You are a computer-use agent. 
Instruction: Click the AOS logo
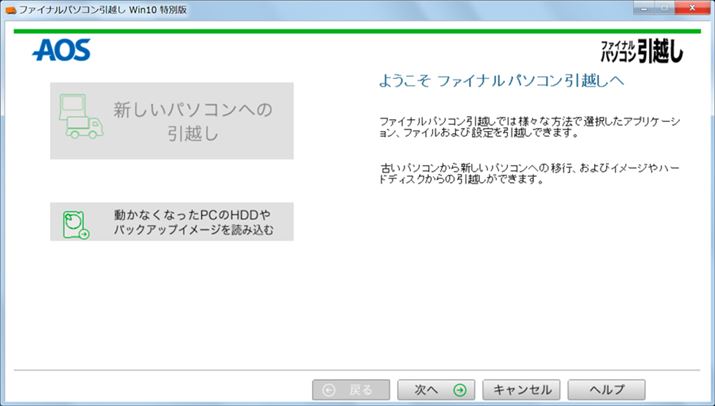pyautogui.click(x=62, y=50)
